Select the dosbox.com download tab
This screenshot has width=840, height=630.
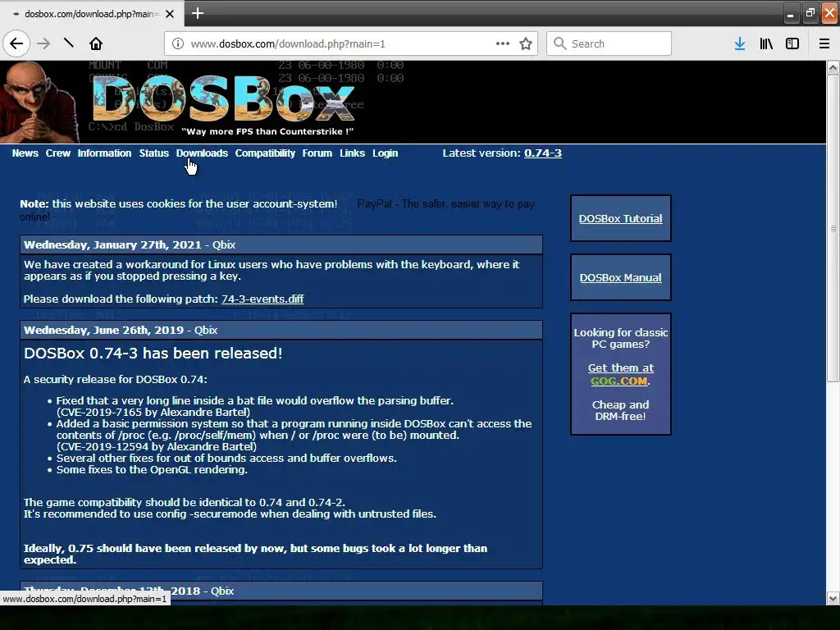(90, 14)
